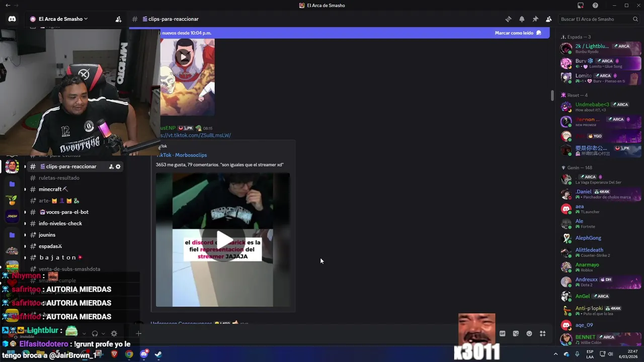Open user settings gear icon

point(114,333)
